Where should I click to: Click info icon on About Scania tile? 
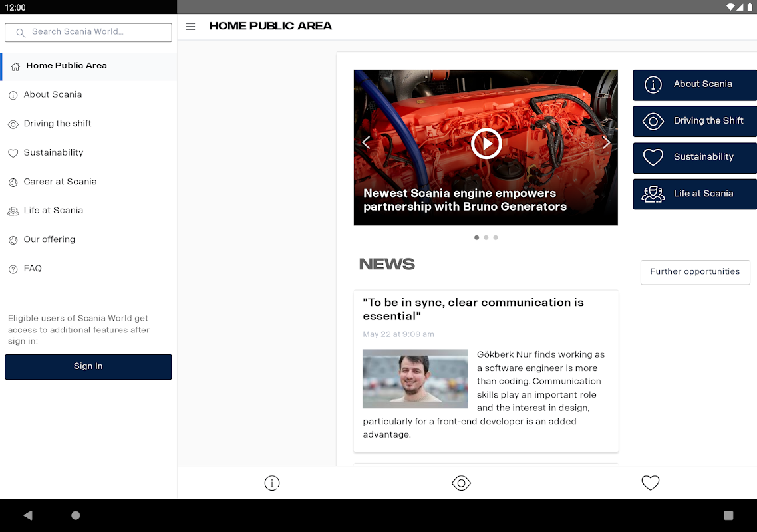coord(653,85)
